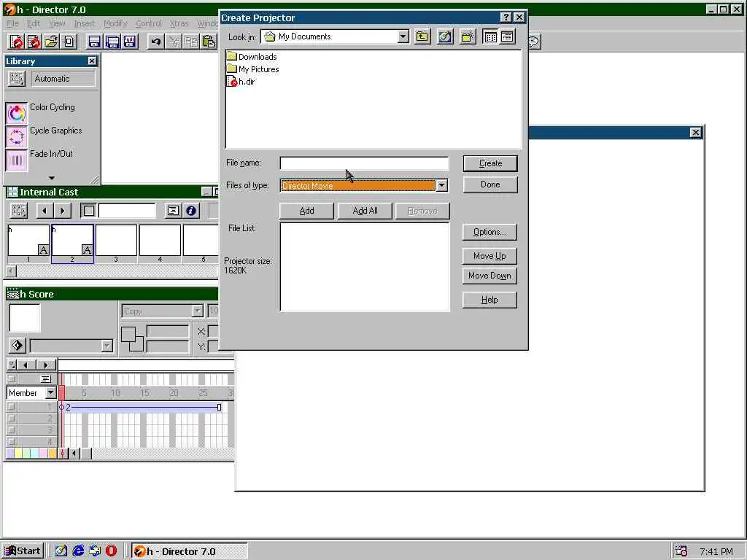Click Create New Folder icon in dialog
Viewport: 747px width, 560px height.
click(468, 36)
